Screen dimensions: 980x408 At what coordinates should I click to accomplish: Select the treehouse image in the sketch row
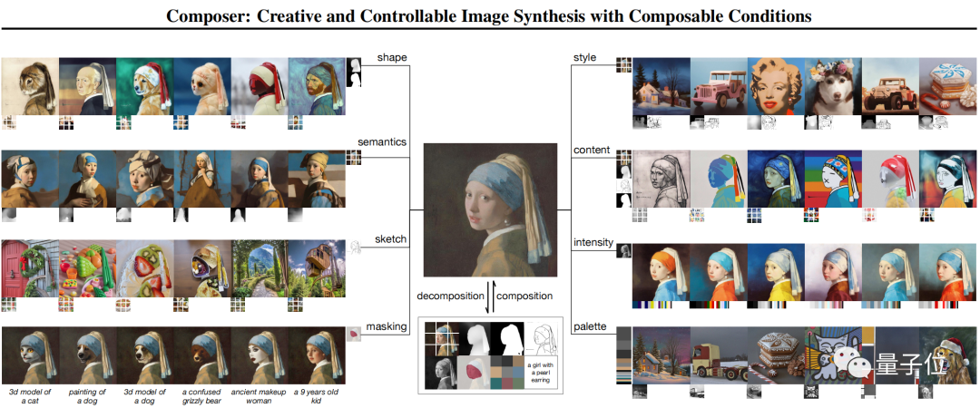(x=317, y=268)
